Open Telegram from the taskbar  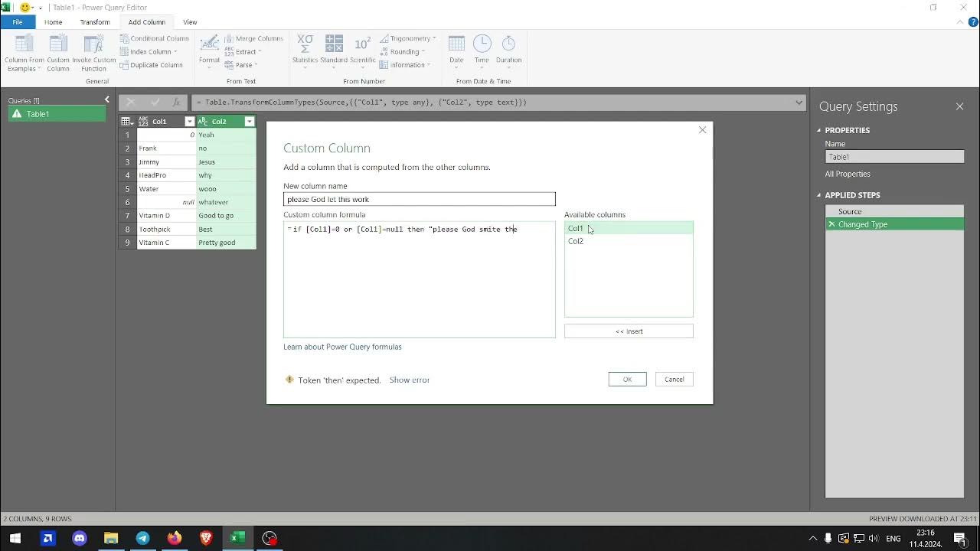click(142, 539)
